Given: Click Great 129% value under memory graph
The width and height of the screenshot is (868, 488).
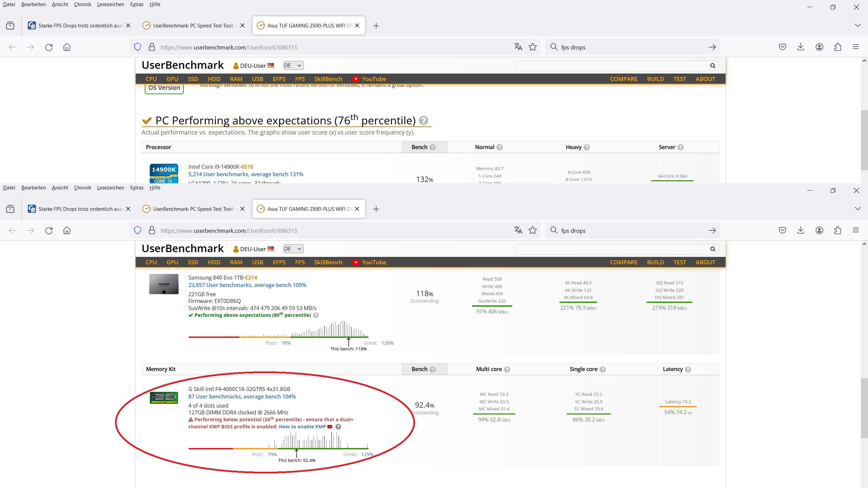Looking at the screenshot, I should pyautogui.click(x=367, y=454).
